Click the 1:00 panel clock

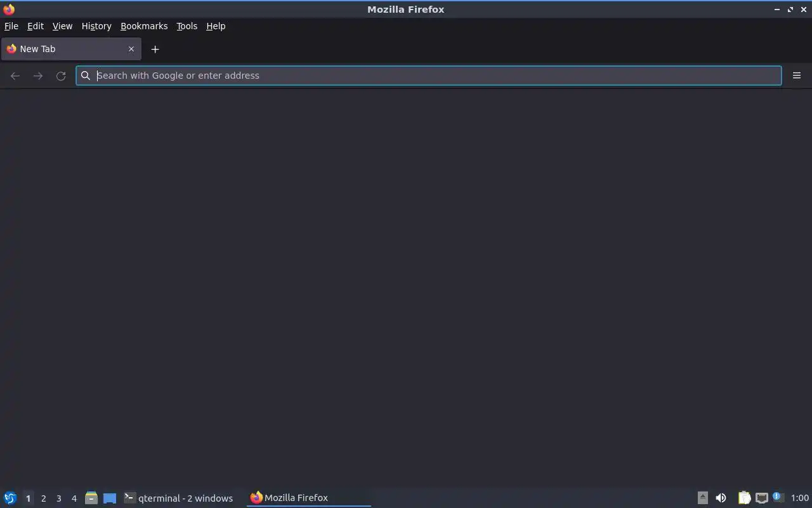click(x=799, y=498)
